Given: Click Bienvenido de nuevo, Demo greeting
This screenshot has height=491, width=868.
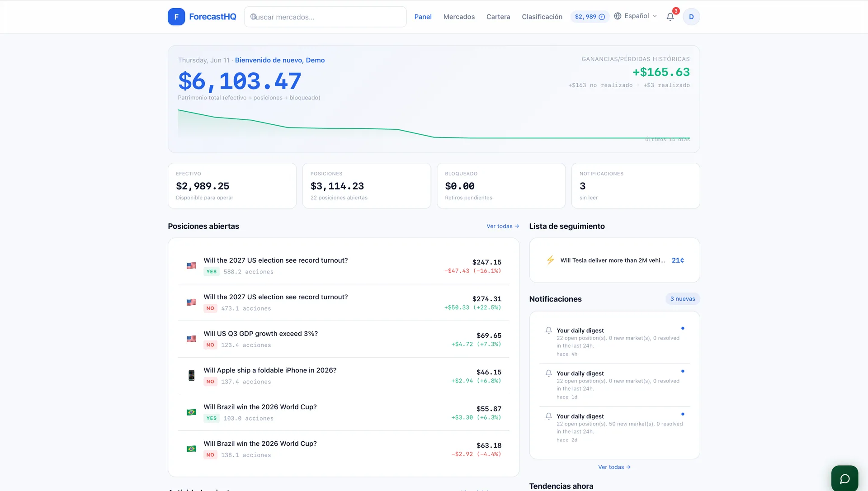Looking at the screenshot, I should click(280, 60).
